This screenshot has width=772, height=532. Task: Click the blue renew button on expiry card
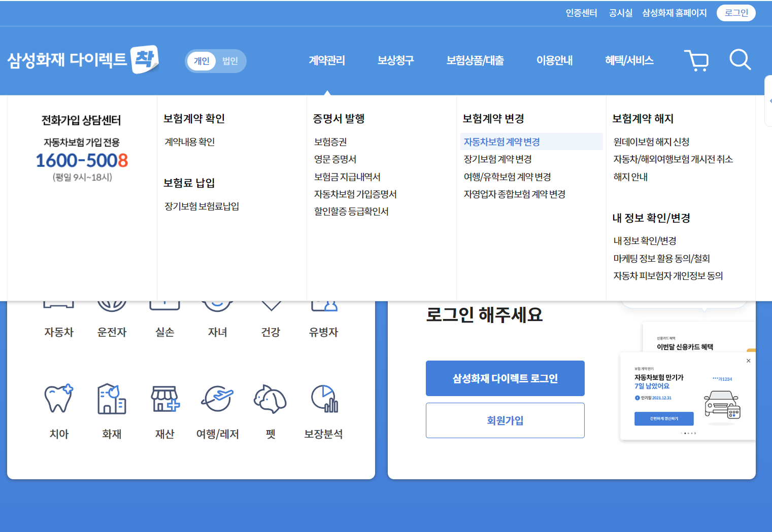pyautogui.click(x=664, y=418)
